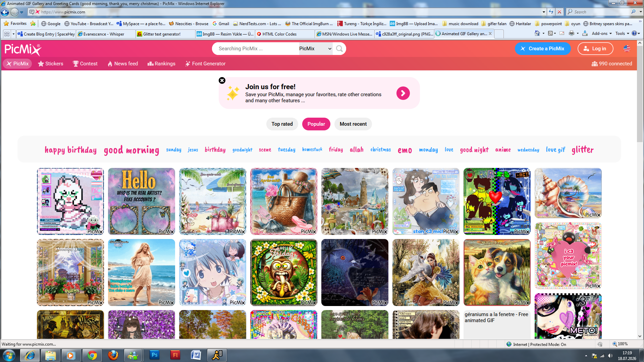Click the Help question mark icon
Screen dimensions: 644x362
pos(634,34)
